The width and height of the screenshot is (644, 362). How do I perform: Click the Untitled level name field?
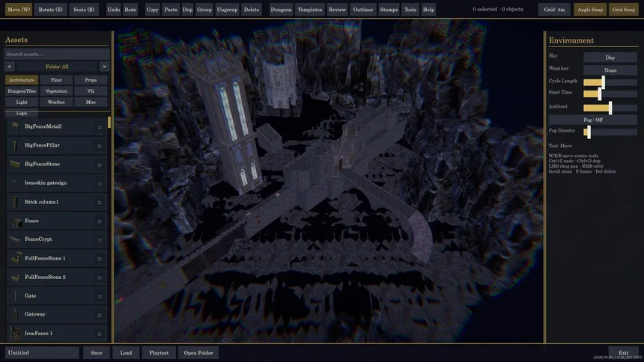point(42,352)
